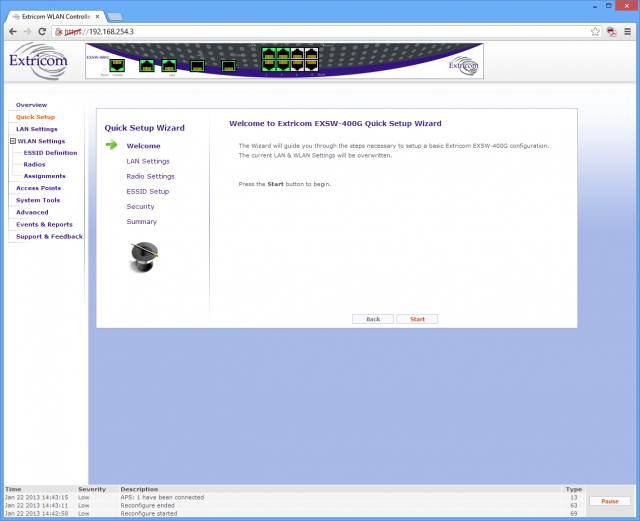This screenshot has width=640, height=521.
Task: Click the Type column header
Action: click(573, 489)
